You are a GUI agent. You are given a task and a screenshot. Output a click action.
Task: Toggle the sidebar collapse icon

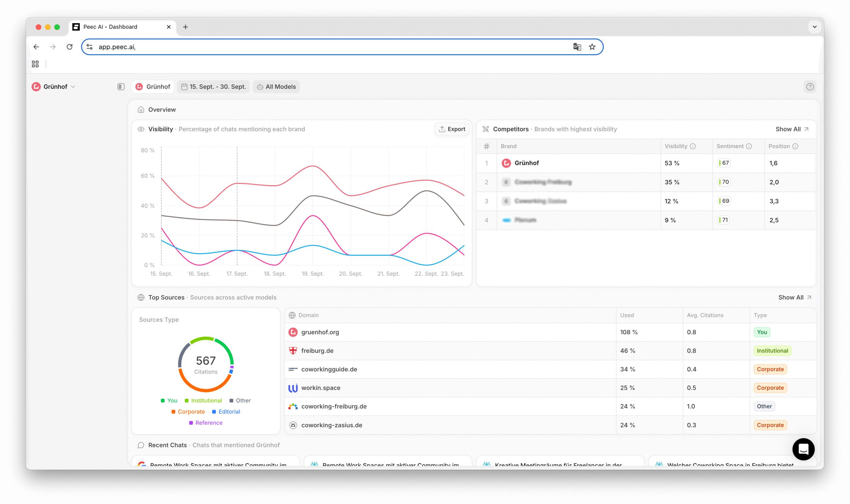click(x=121, y=87)
